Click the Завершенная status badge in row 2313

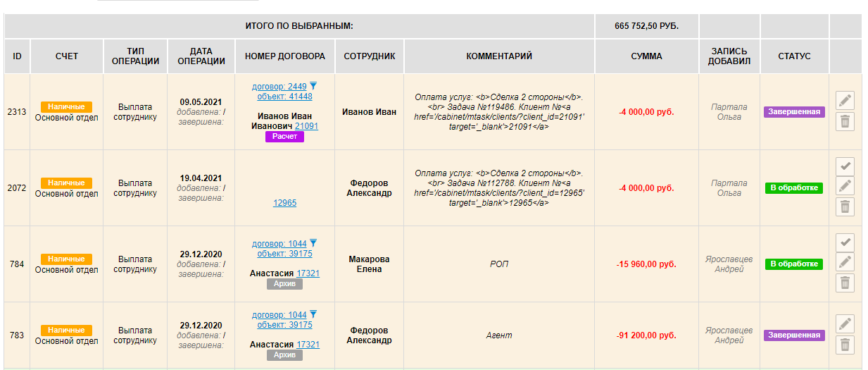(794, 111)
